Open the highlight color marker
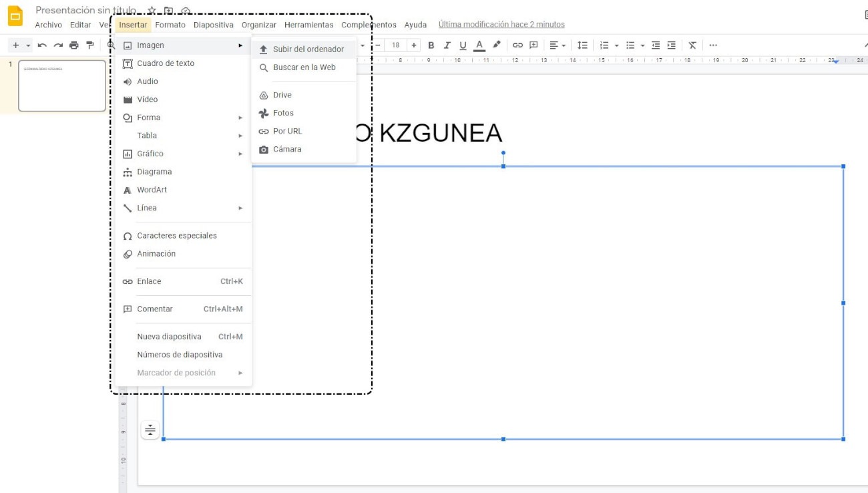The image size is (868, 493). pyautogui.click(x=497, y=45)
